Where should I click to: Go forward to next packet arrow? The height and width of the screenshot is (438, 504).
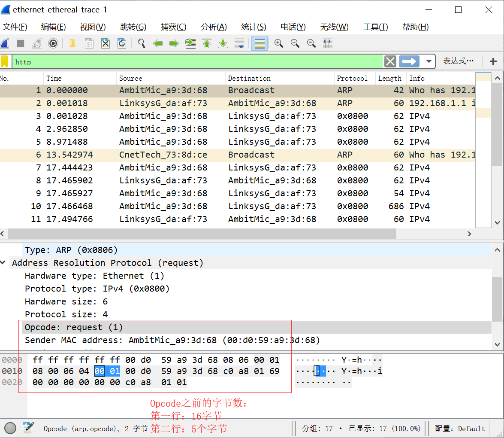pos(174,43)
